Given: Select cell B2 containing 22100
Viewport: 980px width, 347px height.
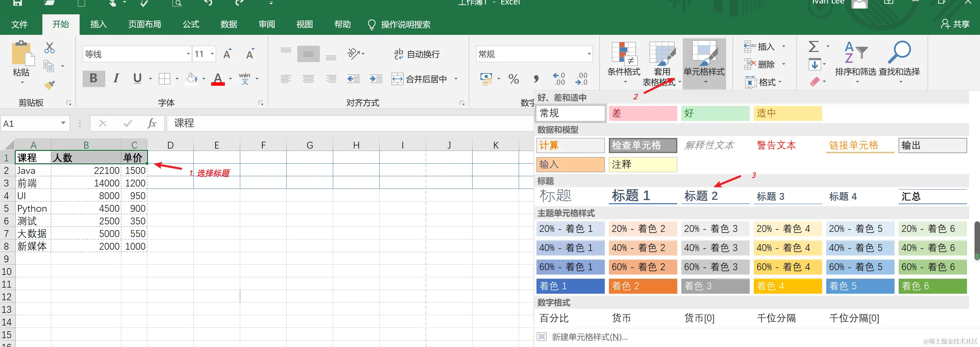Looking at the screenshot, I should tap(86, 170).
